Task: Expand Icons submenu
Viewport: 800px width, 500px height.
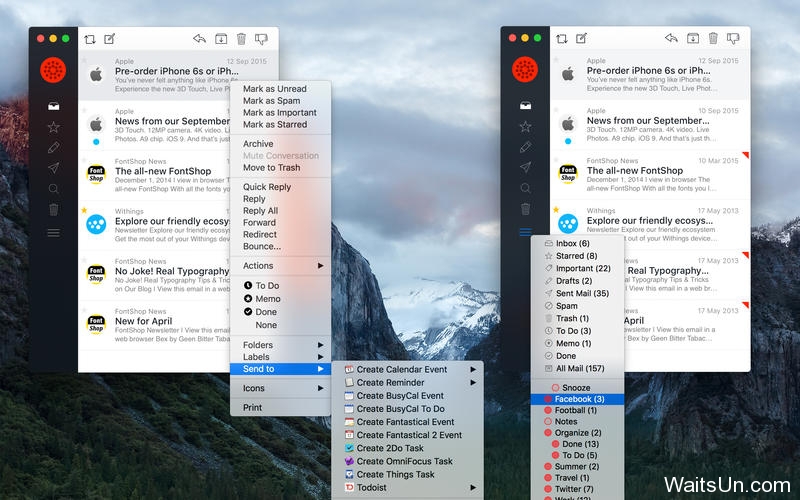Action: (x=281, y=388)
